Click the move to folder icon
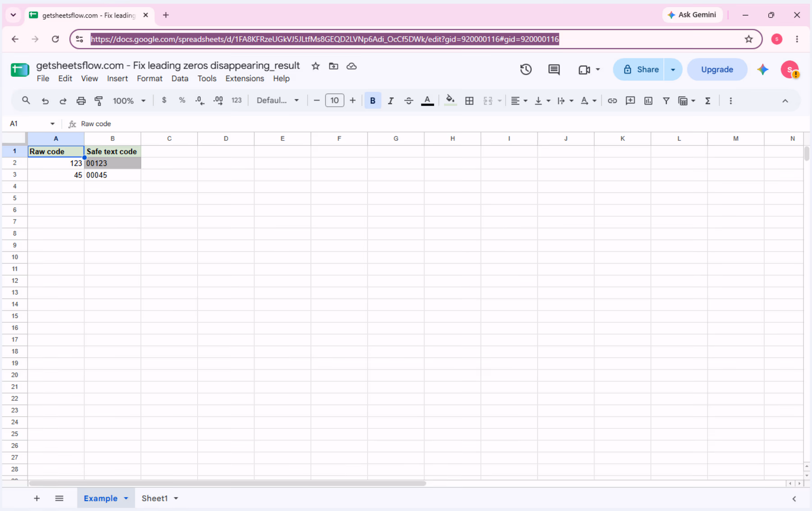Viewport: 812px width, 511px height. (x=333, y=66)
